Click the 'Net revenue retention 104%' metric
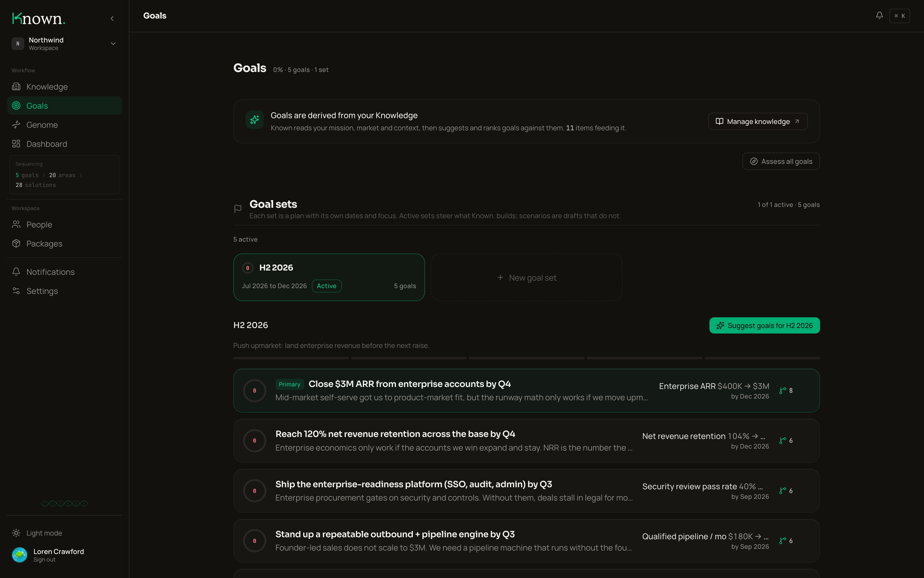 [704, 436]
